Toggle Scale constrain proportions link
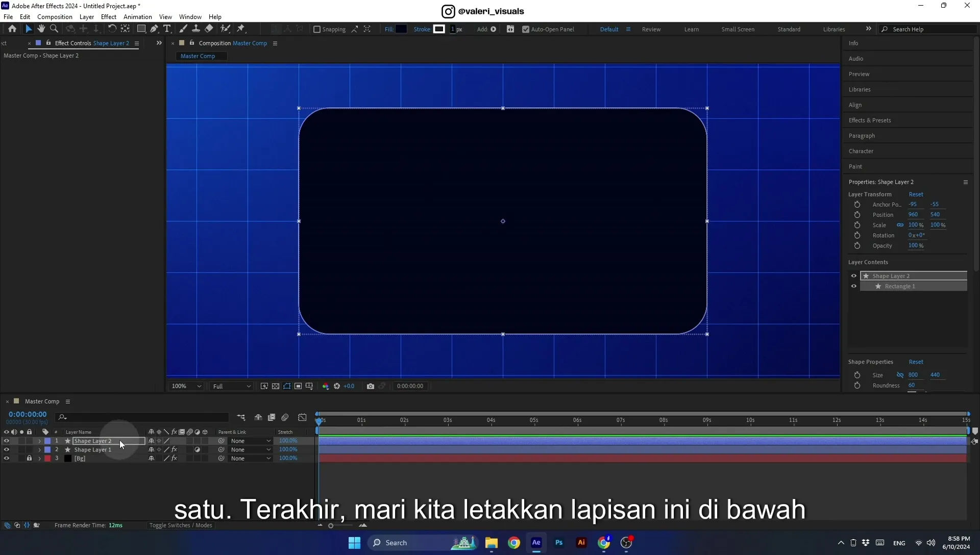This screenshot has width=980, height=555. [900, 225]
